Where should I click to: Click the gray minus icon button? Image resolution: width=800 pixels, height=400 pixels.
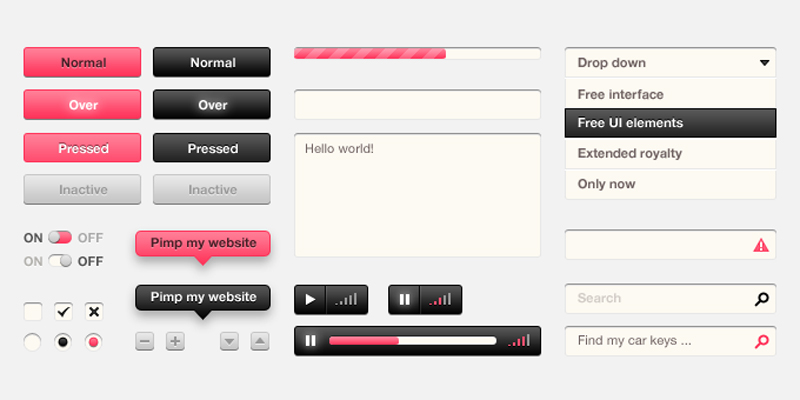(145, 342)
